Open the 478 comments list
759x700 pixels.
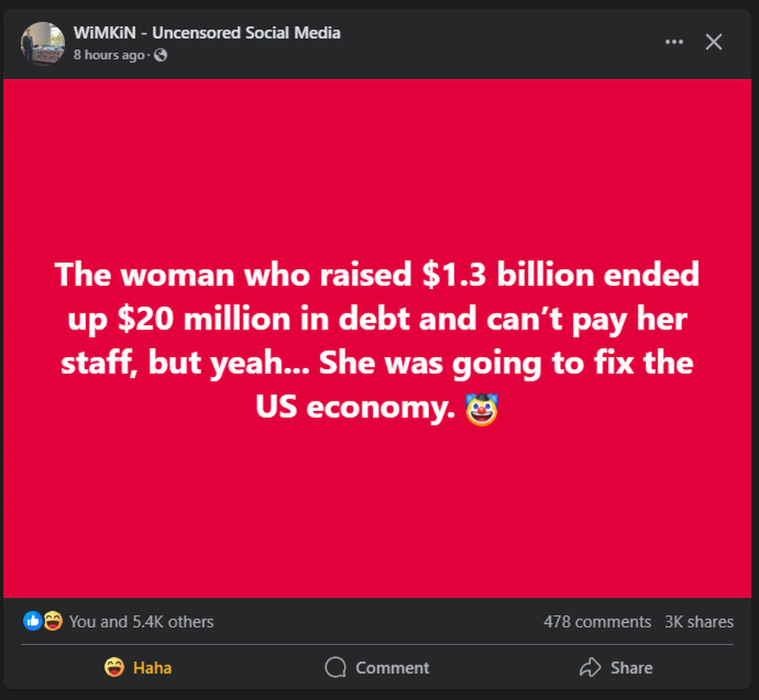coord(597,621)
